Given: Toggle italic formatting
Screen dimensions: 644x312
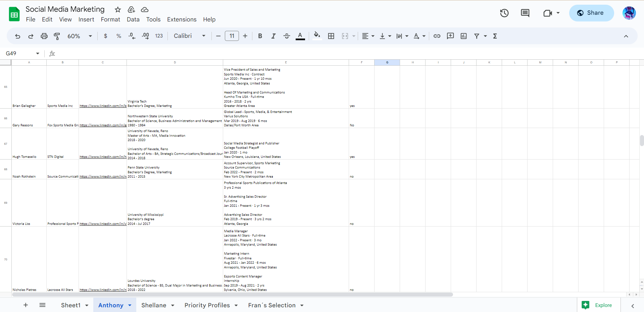Looking at the screenshot, I should pos(274,36).
